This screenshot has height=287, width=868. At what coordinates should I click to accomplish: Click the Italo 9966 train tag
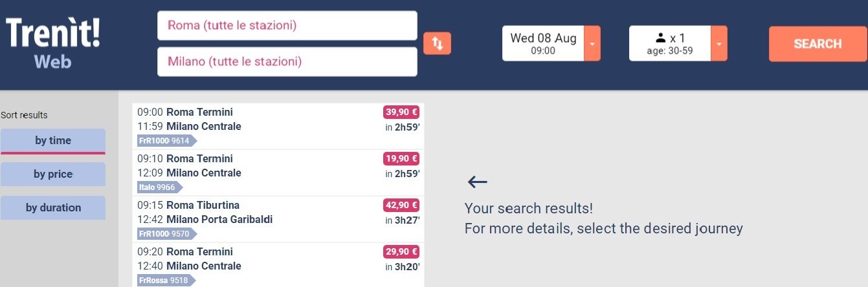(x=160, y=187)
